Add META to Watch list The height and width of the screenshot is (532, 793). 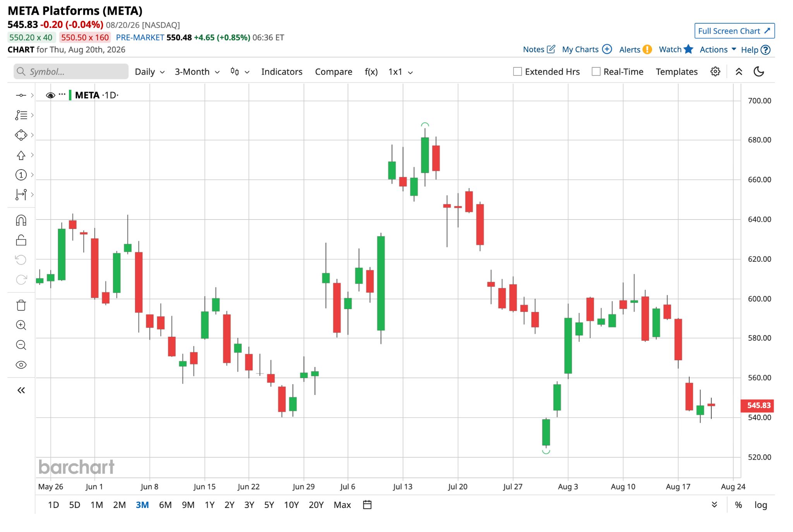pos(676,50)
